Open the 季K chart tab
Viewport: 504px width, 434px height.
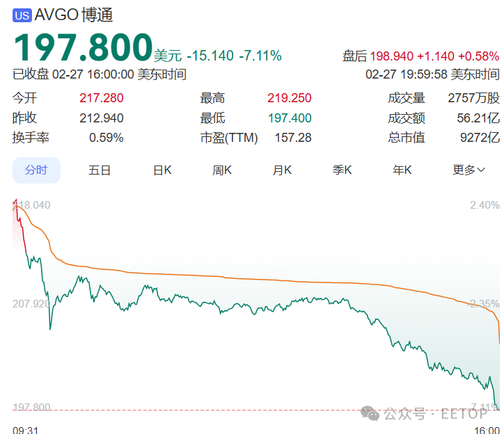(342, 170)
